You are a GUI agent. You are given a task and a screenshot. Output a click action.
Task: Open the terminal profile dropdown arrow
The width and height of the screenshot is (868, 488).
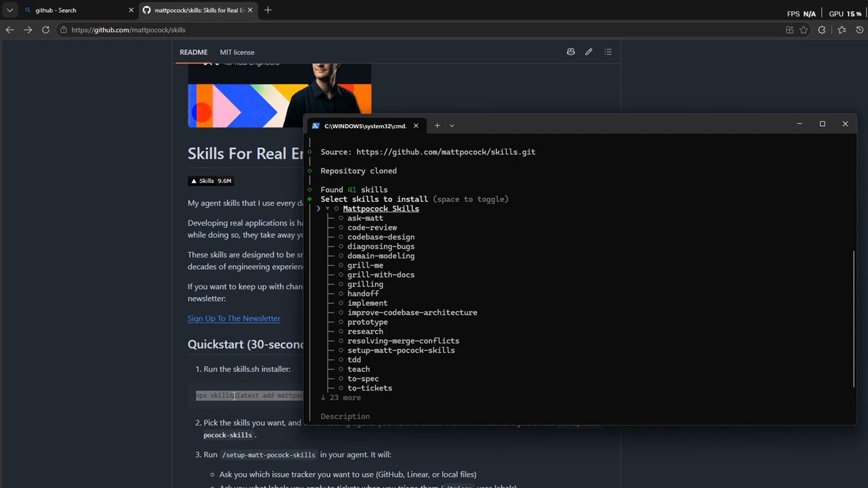[452, 125]
